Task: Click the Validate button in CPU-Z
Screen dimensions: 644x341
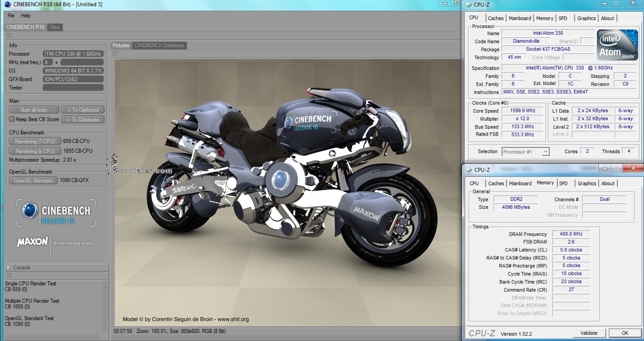Action: coord(589,333)
